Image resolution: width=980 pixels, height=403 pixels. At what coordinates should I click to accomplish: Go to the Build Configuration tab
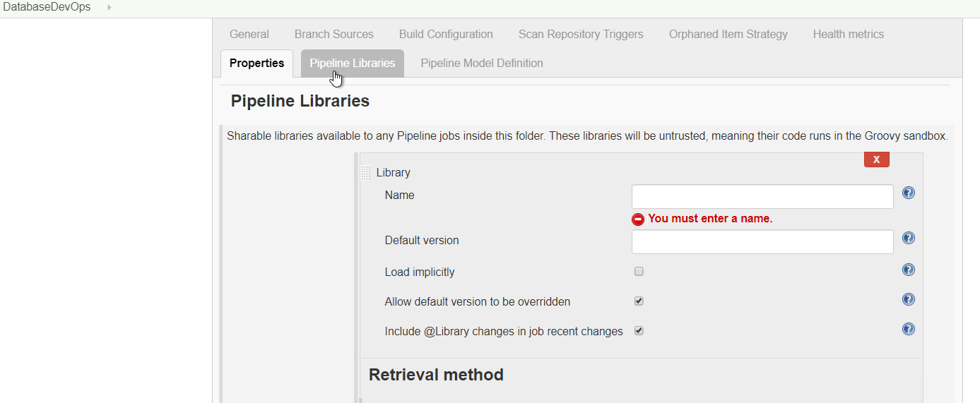tap(446, 34)
